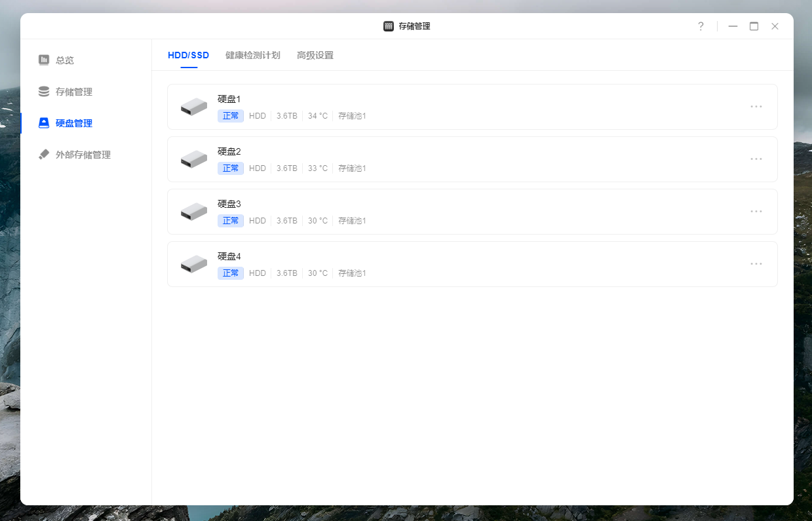Click the 正常 status badge of 硬盘1
Image resolution: width=812 pixels, height=521 pixels.
[x=231, y=116]
